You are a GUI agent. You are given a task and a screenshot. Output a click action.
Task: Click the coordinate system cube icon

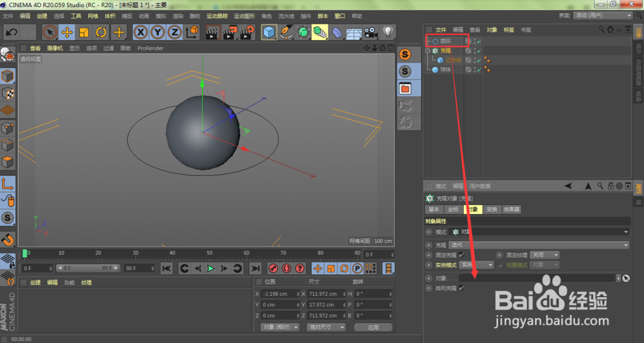pos(192,32)
